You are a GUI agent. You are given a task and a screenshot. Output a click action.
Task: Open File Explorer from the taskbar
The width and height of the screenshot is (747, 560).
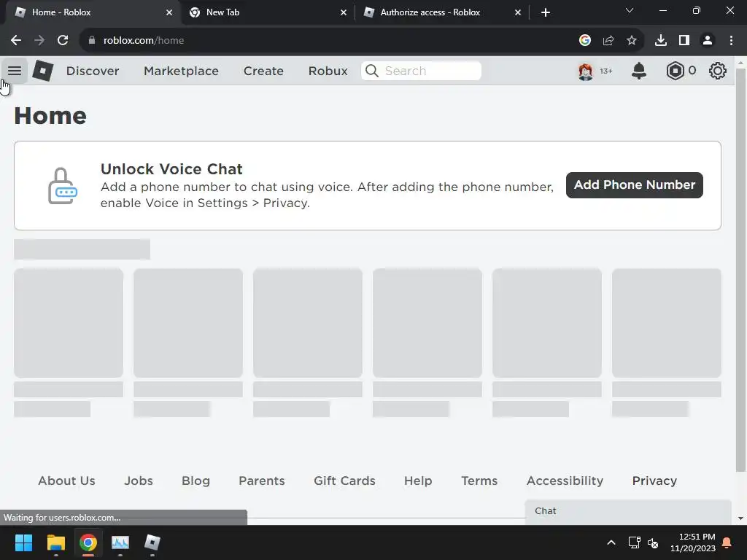[55, 542]
